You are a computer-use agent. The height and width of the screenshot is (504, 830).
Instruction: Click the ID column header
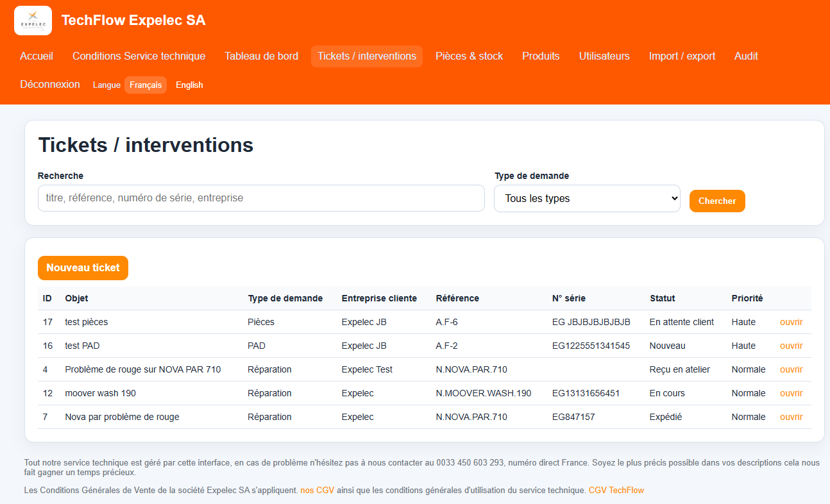tap(47, 298)
